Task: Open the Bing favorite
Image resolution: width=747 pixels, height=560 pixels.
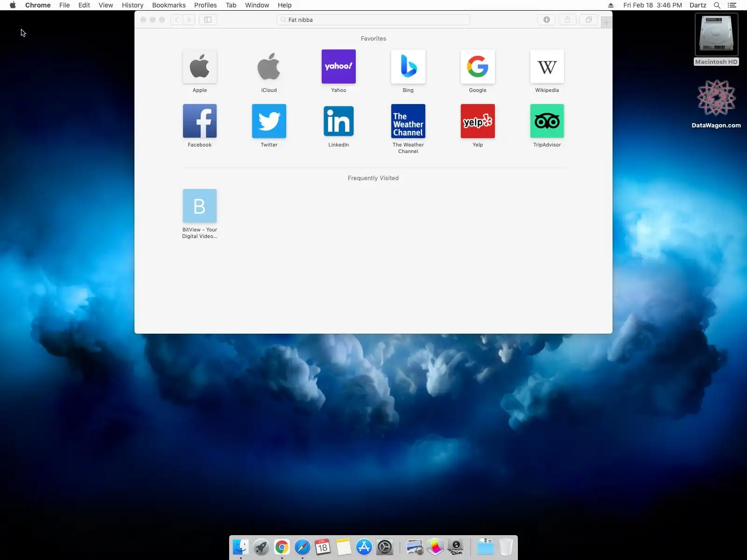Action: click(x=408, y=67)
